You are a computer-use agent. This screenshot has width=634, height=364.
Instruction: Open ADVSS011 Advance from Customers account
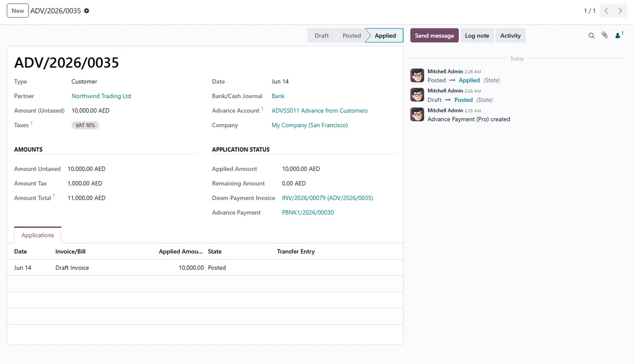[320, 110]
